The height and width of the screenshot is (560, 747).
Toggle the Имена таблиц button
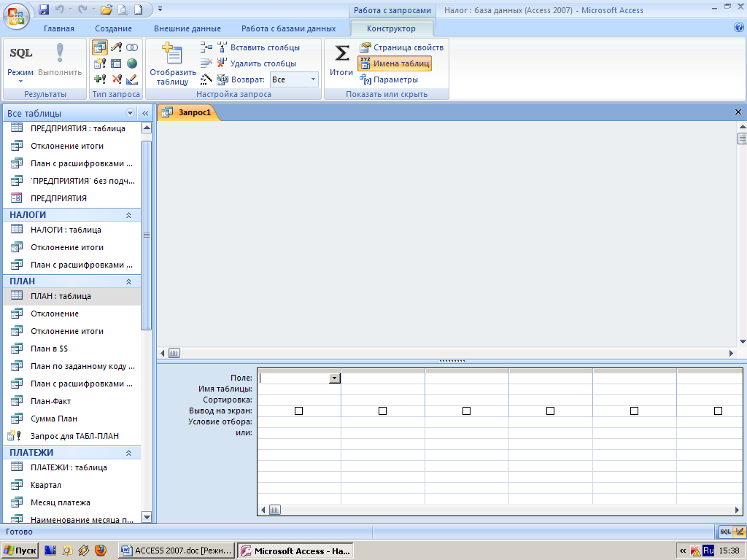click(395, 63)
